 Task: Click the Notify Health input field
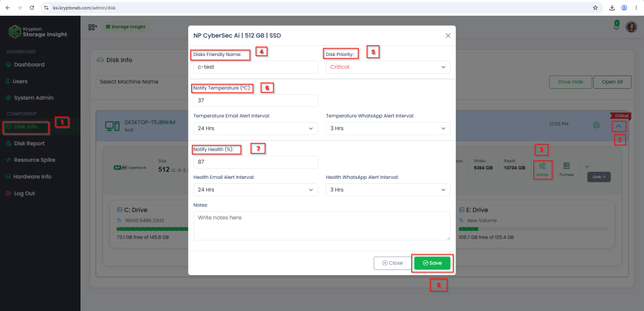(255, 162)
